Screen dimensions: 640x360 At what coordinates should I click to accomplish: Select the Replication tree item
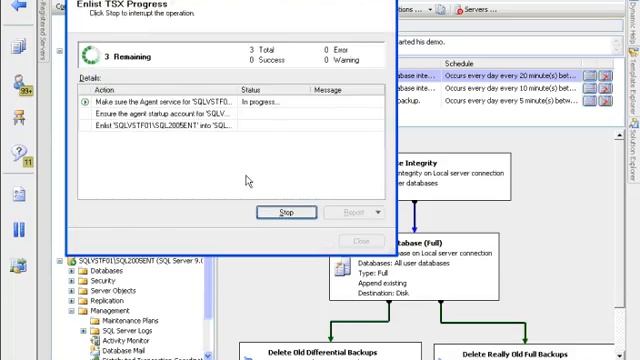coord(107,301)
